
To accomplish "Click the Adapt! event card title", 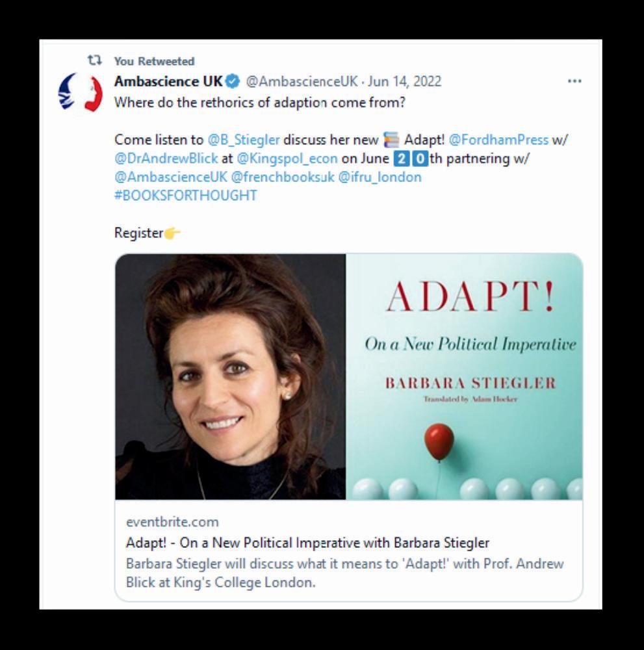I will [x=307, y=543].
